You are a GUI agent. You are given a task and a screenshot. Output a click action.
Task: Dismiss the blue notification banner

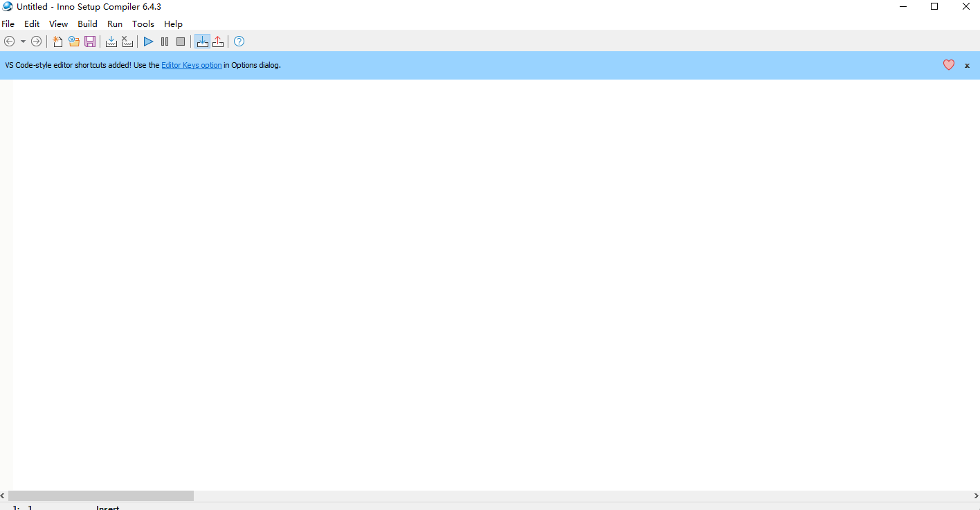point(967,66)
